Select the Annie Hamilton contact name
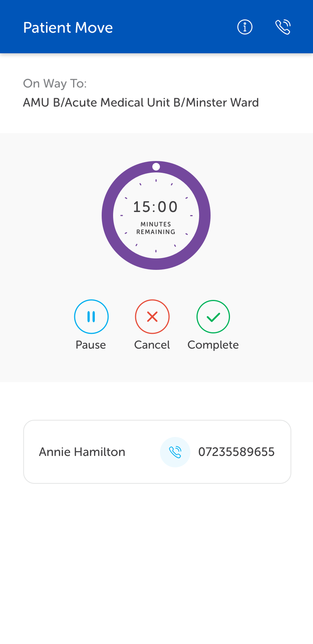 click(82, 452)
